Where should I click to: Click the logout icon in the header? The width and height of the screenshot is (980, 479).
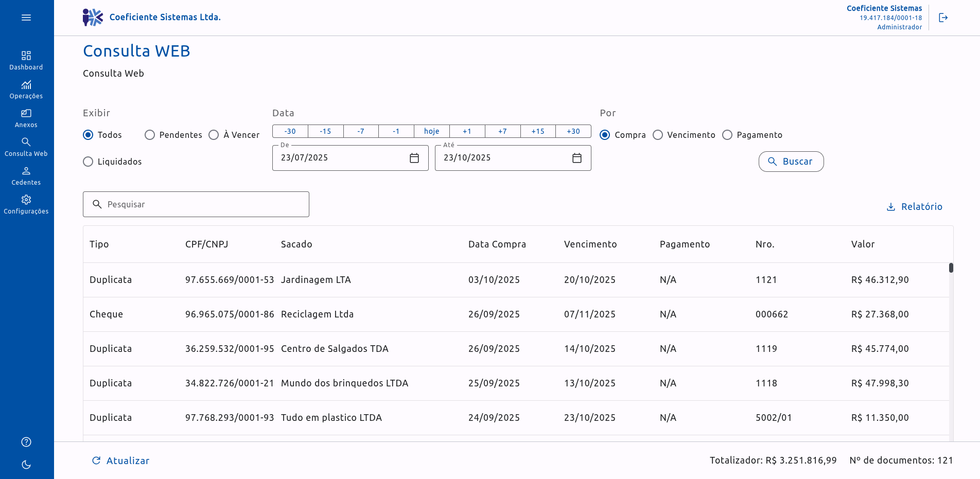[943, 17]
